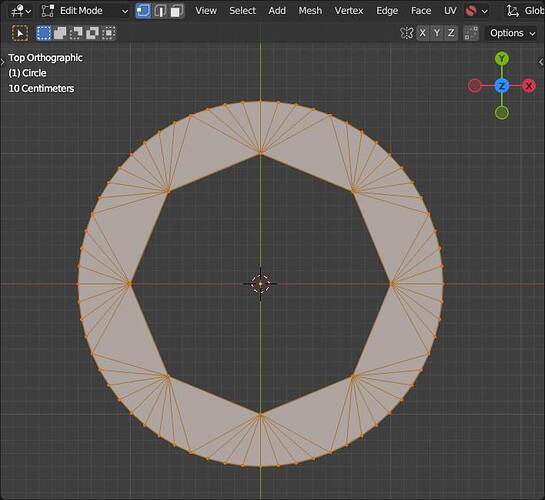Expand the left toolbar arrow
Image resolution: width=545 pixels, height=500 pixels.
pyautogui.click(x=2, y=63)
